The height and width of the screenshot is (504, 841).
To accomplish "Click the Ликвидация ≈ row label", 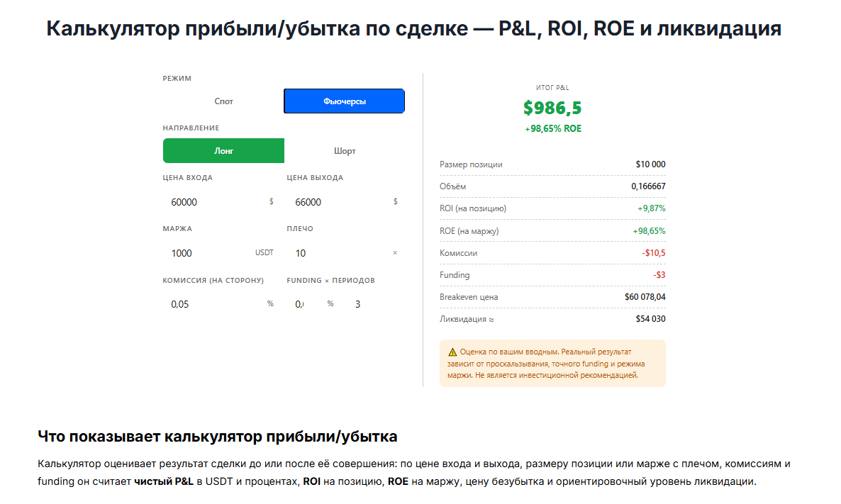I will [467, 319].
